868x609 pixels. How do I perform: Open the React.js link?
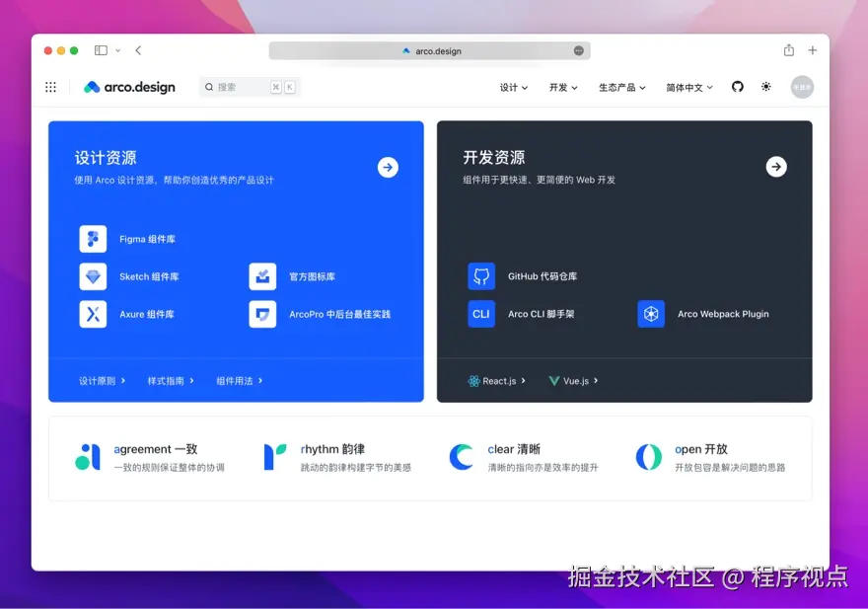[x=496, y=381]
